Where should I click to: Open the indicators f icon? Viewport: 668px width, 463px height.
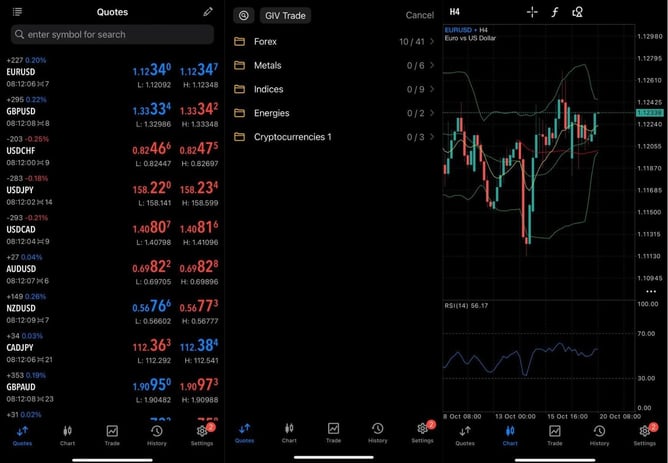pyautogui.click(x=555, y=12)
